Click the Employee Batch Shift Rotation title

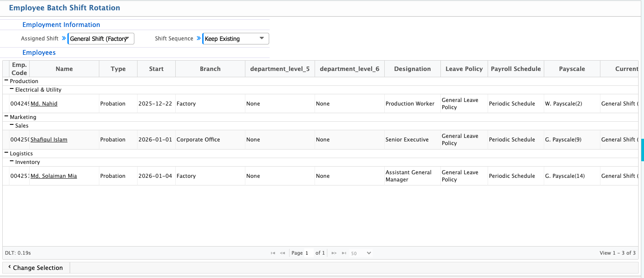click(x=64, y=8)
